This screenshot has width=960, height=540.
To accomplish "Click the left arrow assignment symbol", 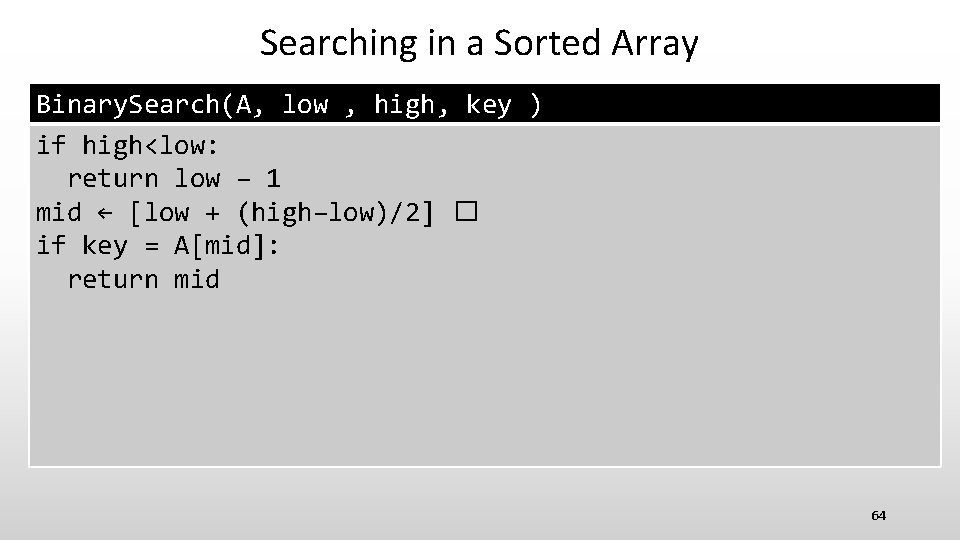I will click(x=104, y=212).
